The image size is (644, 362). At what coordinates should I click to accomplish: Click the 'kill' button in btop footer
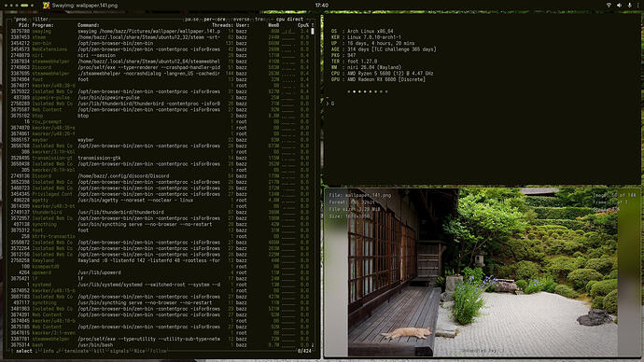pyautogui.click(x=100, y=351)
